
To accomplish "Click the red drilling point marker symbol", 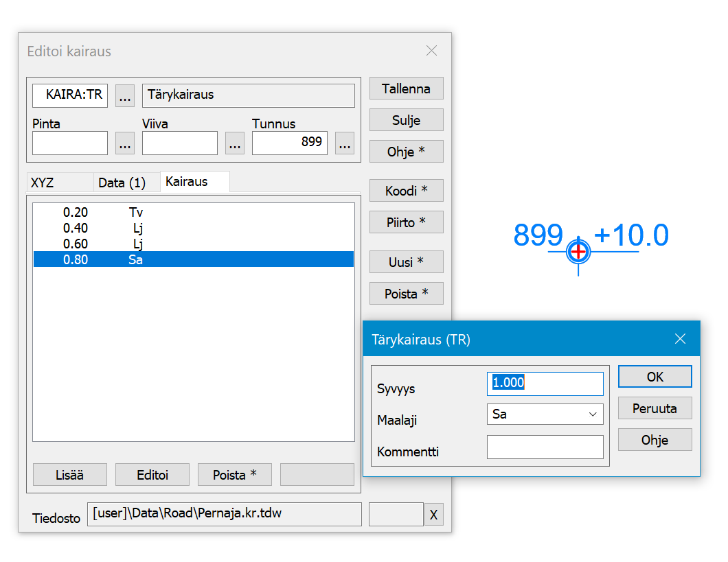I will pyautogui.click(x=578, y=252).
